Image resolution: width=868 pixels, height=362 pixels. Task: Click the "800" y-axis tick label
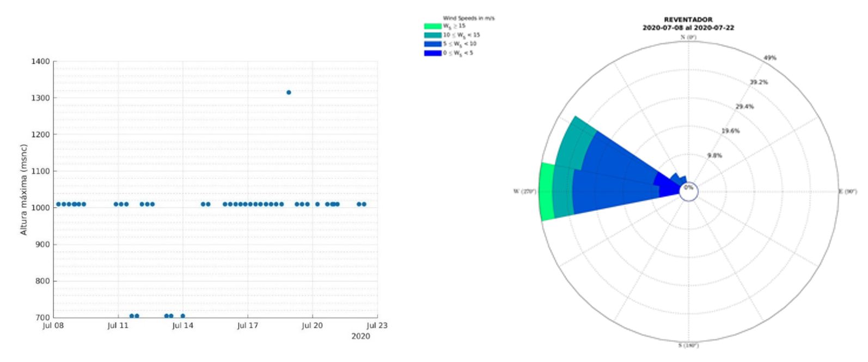[x=42, y=281]
